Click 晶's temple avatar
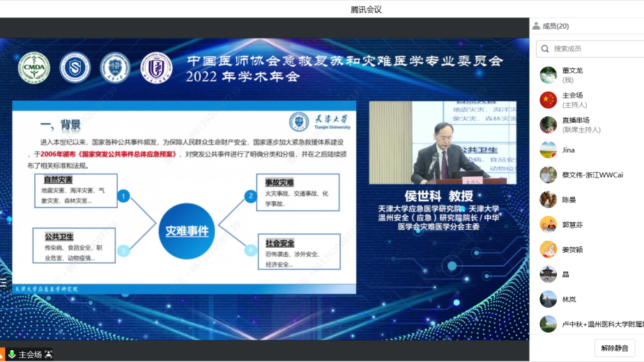Image resolution: width=644 pixels, height=362 pixels. 548,274
